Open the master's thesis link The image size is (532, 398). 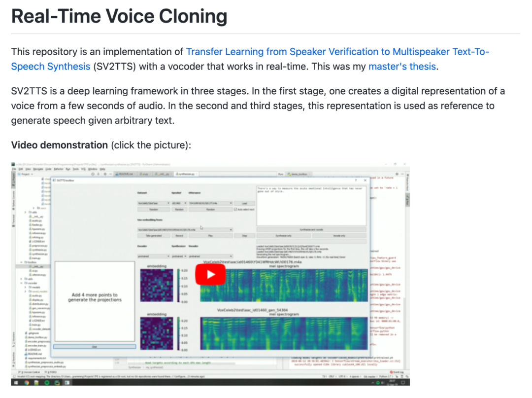[x=402, y=66]
